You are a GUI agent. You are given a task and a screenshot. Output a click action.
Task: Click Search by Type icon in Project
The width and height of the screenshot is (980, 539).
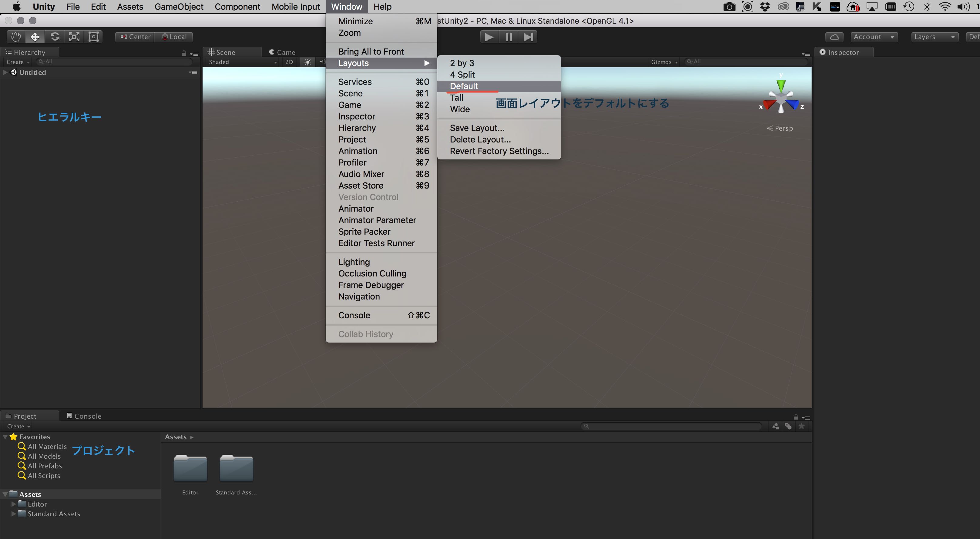tap(775, 427)
